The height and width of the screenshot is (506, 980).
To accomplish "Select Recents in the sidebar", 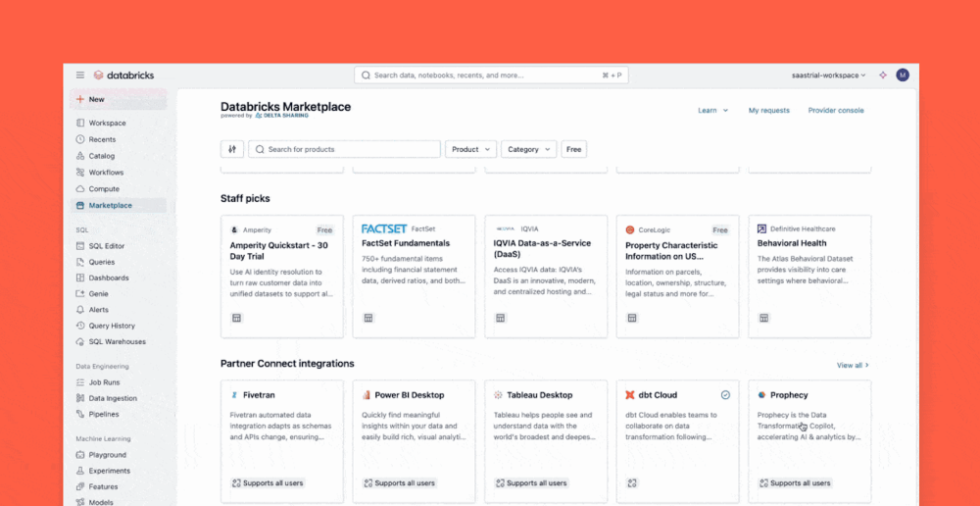I will point(119,139).
